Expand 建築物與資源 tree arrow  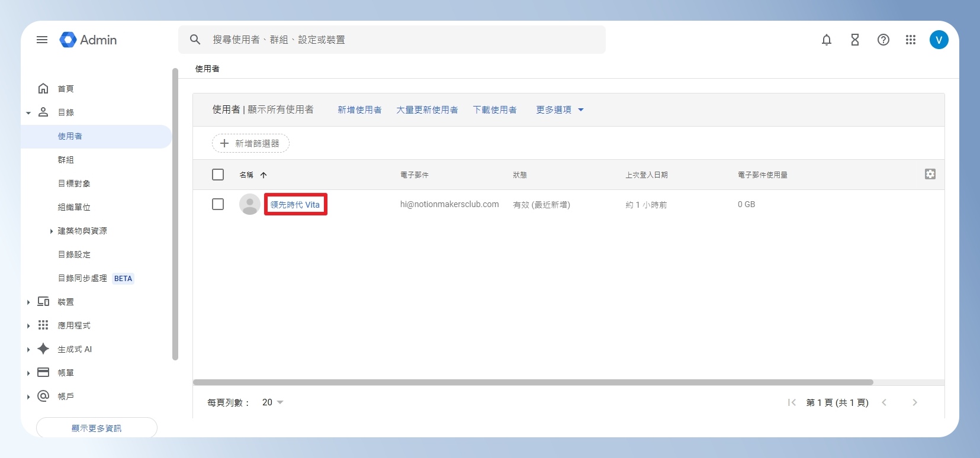coord(52,231)
